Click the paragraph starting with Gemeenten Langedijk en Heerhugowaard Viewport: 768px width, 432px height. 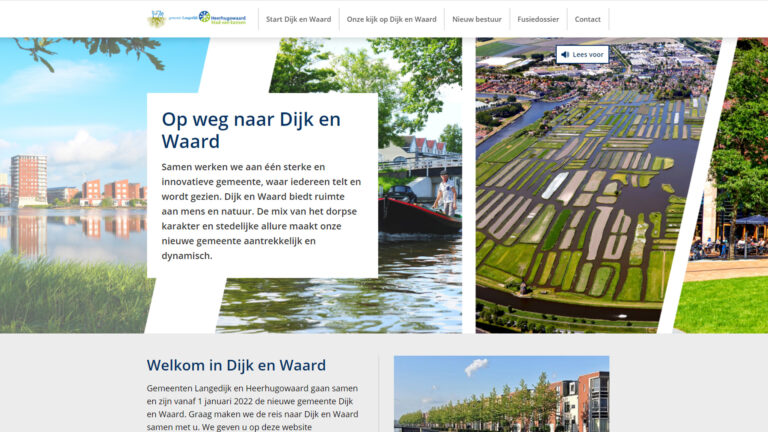[252, 407]
